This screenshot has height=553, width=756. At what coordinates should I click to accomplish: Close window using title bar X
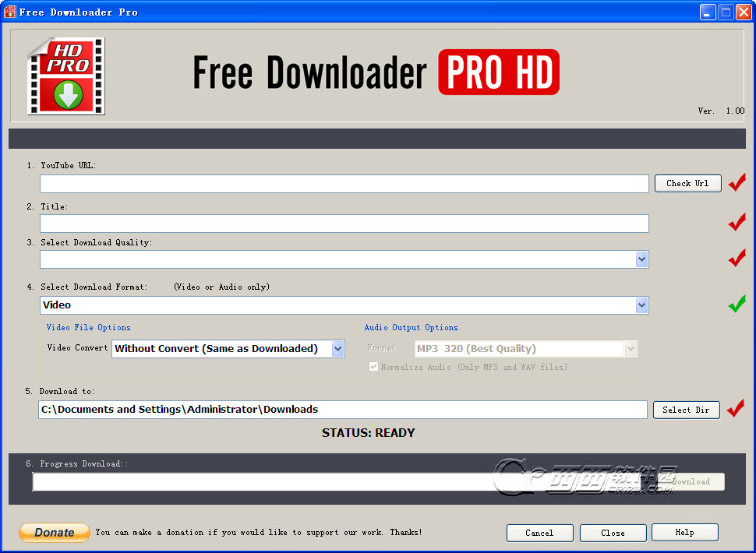744,12
